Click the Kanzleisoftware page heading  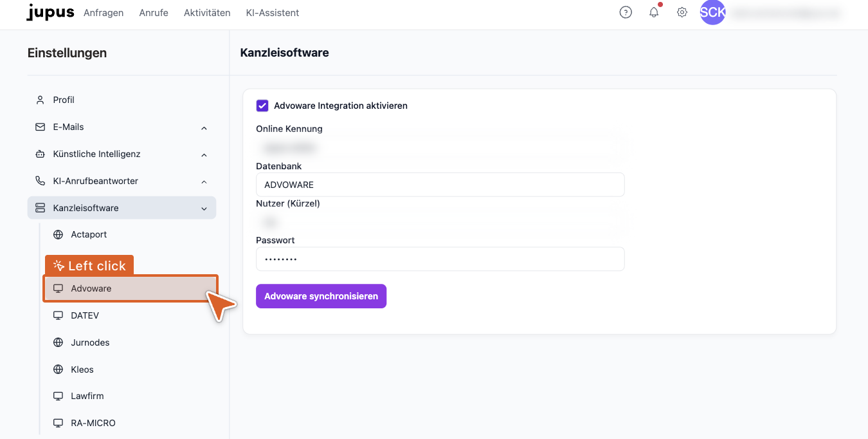(284, 53)
